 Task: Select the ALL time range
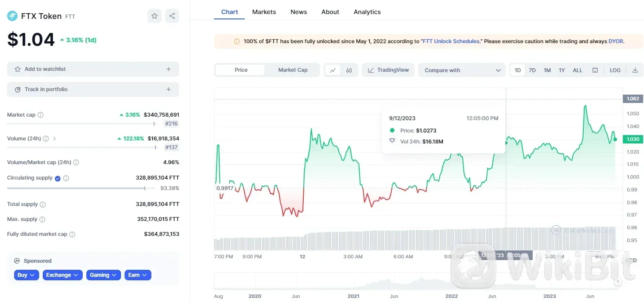click(578, 70)
